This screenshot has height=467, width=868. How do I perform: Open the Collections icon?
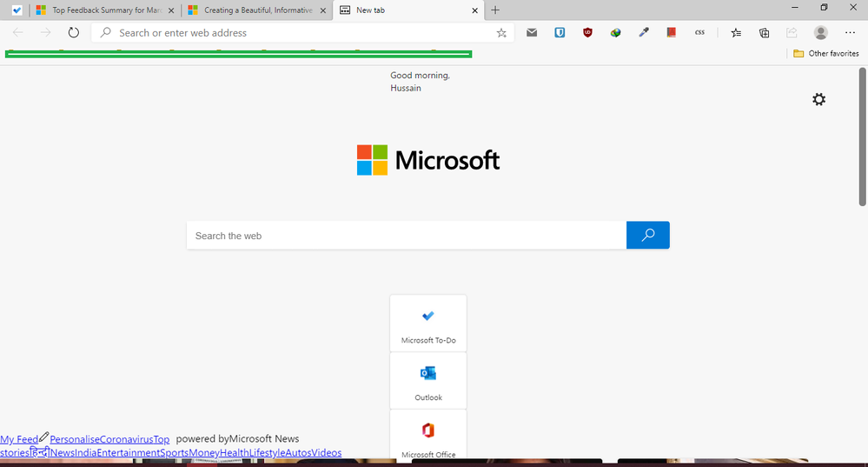(x=764, y=33)
